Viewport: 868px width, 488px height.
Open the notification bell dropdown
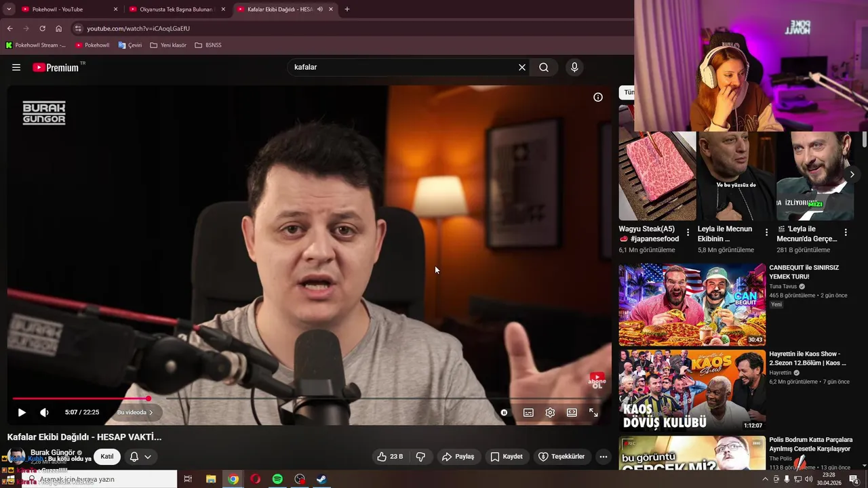point(140,457)
